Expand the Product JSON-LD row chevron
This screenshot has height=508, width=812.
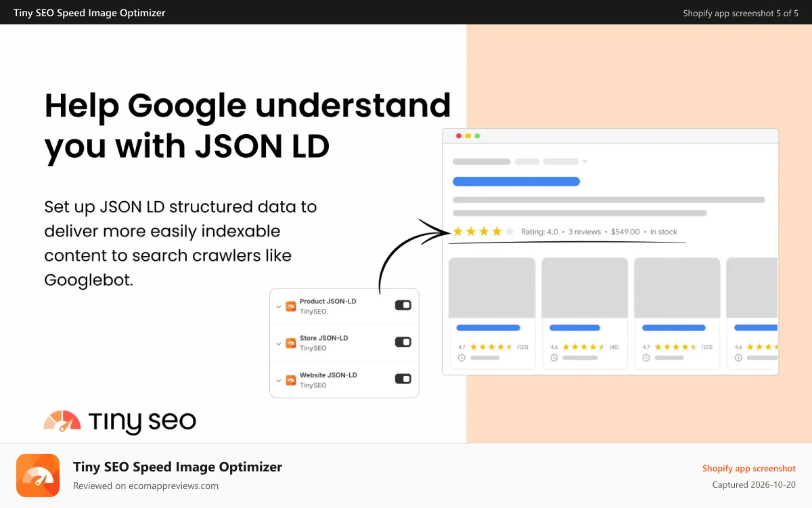[x=279, y=307]
